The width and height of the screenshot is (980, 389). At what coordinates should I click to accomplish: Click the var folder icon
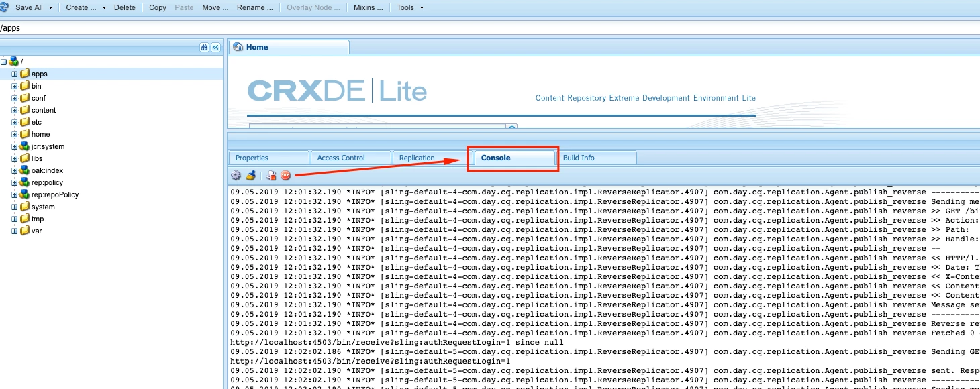[x=25, y=231]
